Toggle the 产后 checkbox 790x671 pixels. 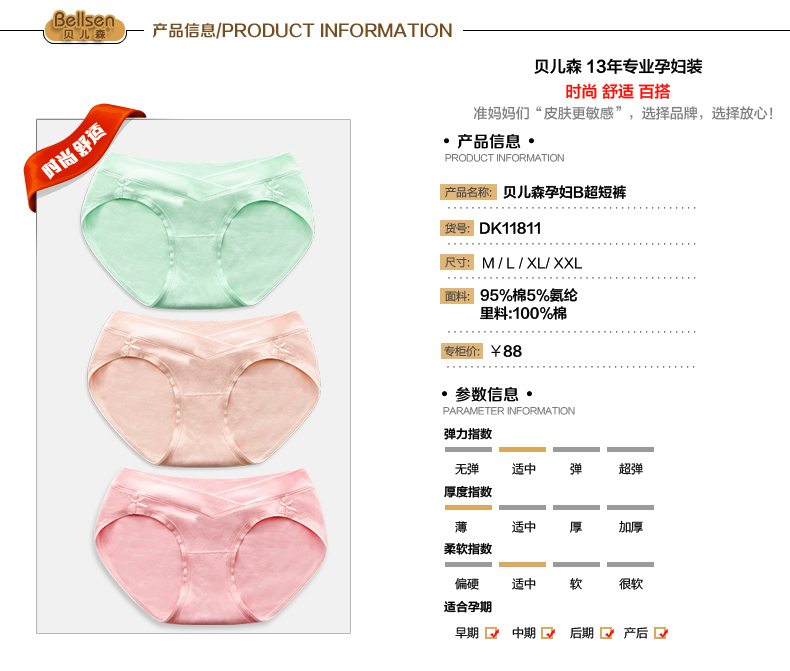click(661, 633)
